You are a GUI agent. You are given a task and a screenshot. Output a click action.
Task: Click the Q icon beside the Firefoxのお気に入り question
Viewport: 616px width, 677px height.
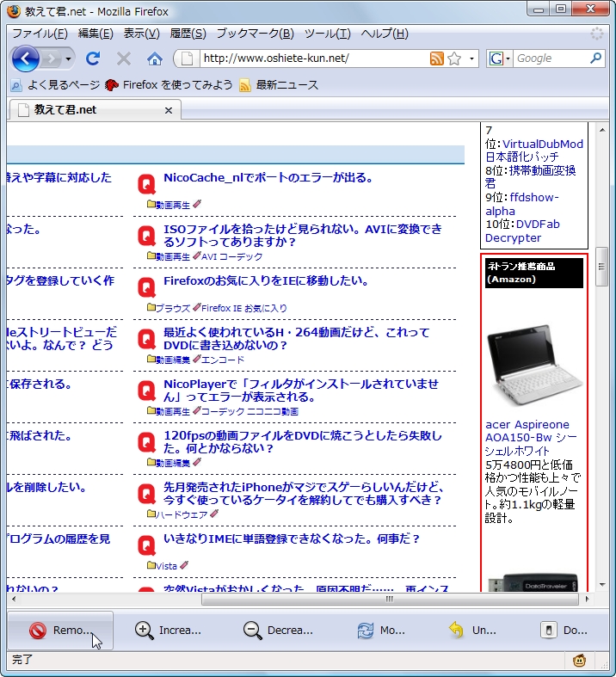[147, 287]
